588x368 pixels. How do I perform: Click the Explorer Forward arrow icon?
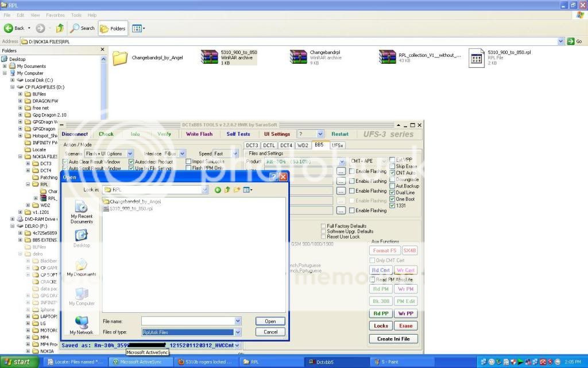(x=40, y=28)
